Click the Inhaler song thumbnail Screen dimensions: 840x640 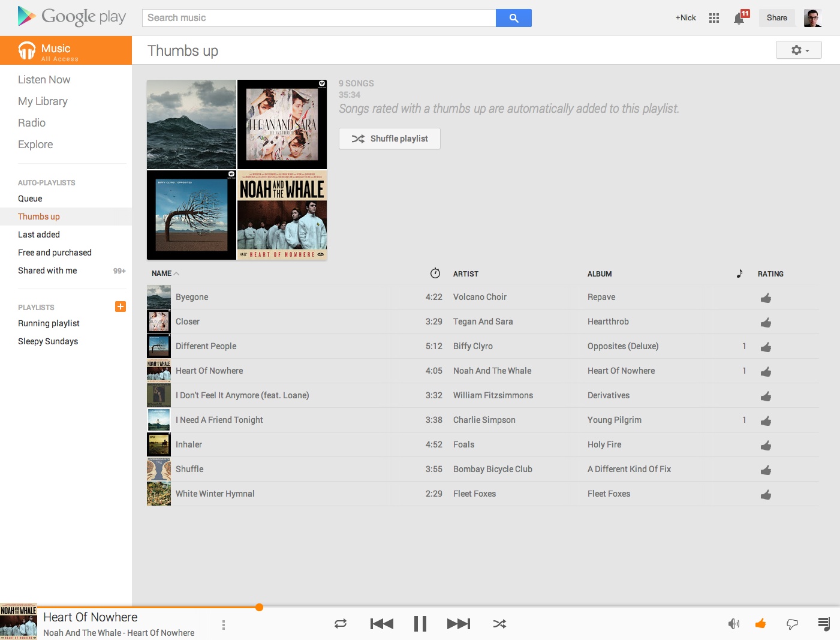[x=159, y=444]
